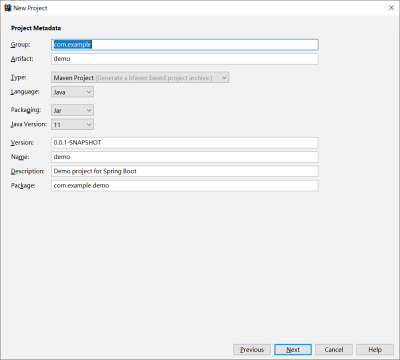
Task: Click the Group input field
Action: click(185, 45)
